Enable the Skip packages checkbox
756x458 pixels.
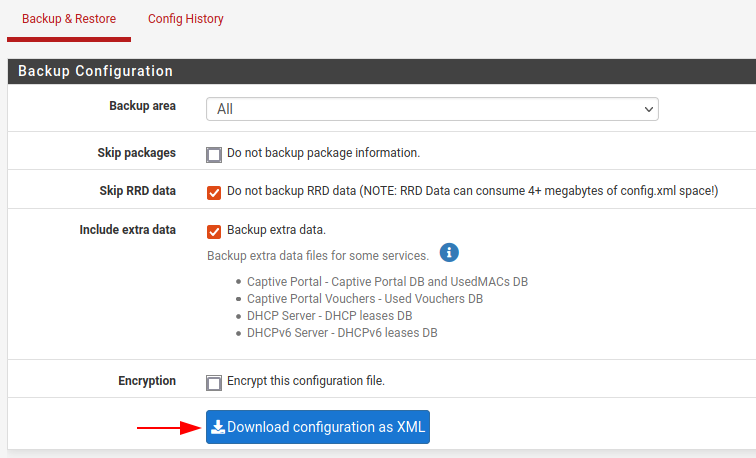click(x=214, y=155)
